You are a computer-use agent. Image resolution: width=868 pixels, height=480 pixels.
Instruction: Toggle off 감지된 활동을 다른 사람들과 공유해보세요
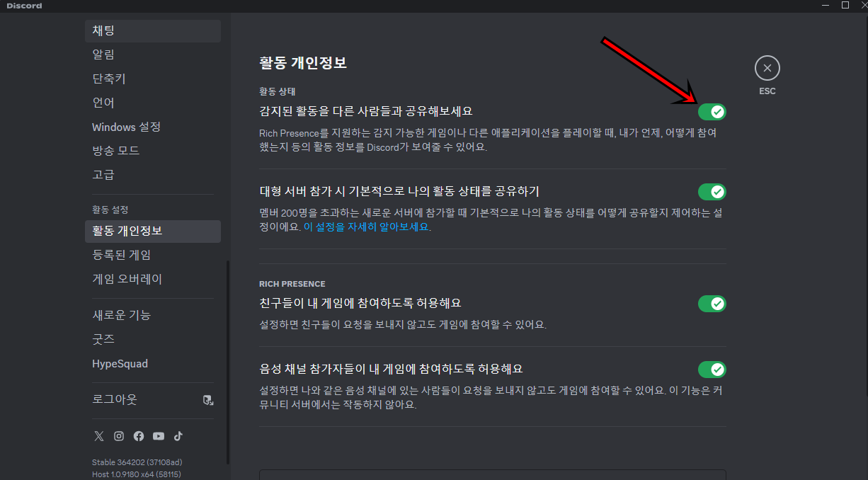(712, 111)
